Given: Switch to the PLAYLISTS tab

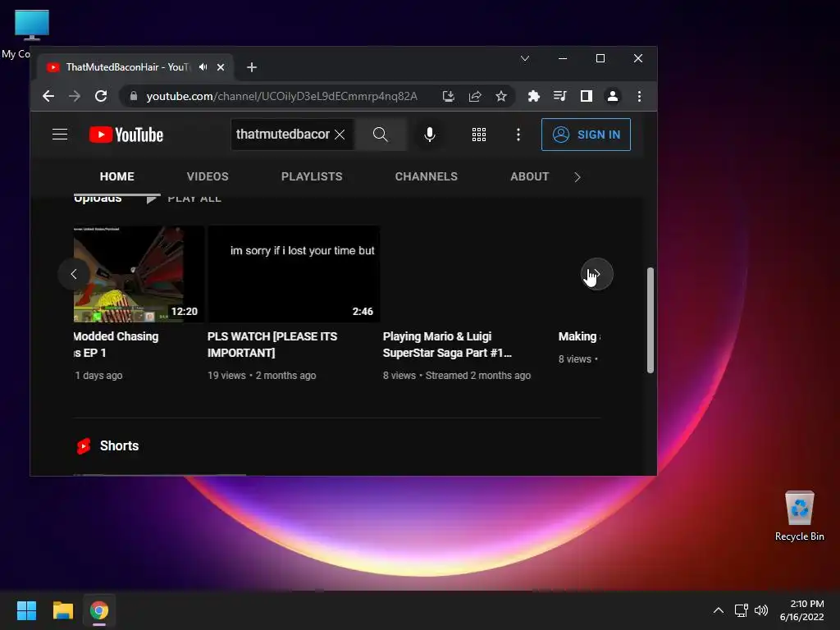Looking at the screenshot, I should (312, 176).
